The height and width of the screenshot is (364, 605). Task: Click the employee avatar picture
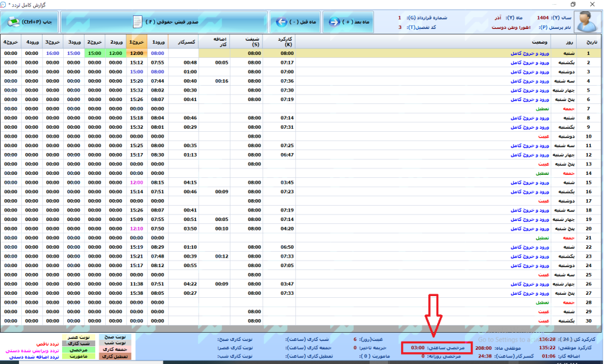(x=586, y=21)
